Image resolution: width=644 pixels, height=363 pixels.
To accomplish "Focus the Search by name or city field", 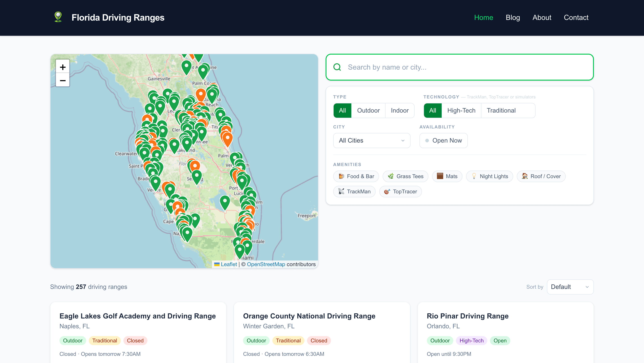I will pos(460,67).
